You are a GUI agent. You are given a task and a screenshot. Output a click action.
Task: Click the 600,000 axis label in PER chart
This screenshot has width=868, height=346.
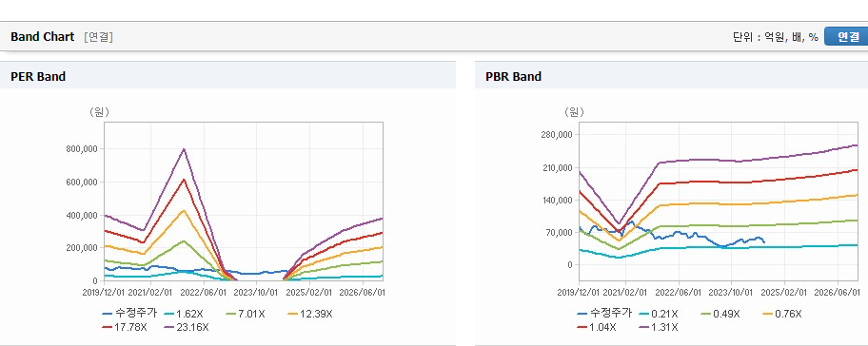point(83,182)
